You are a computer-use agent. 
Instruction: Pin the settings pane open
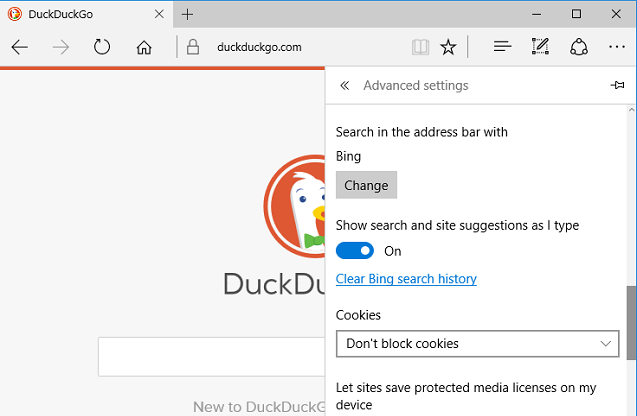[x=618, y=85]
